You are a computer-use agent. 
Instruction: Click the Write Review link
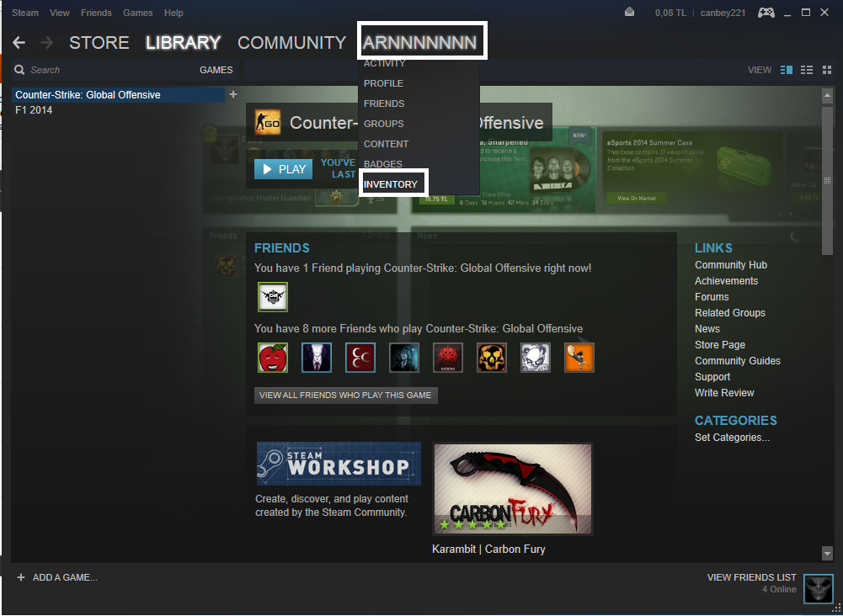pyautogui.click(x=724, y=393)
